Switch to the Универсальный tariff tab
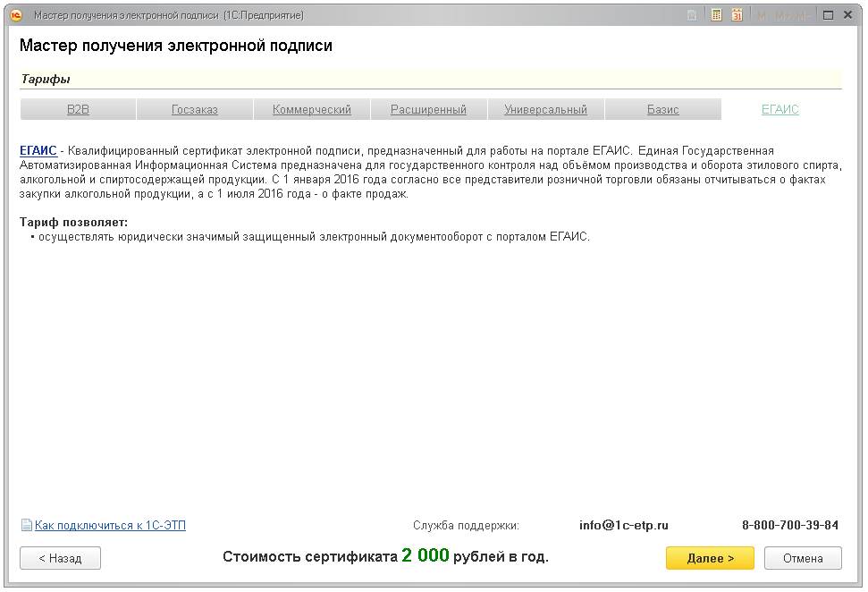 (546, 110)
